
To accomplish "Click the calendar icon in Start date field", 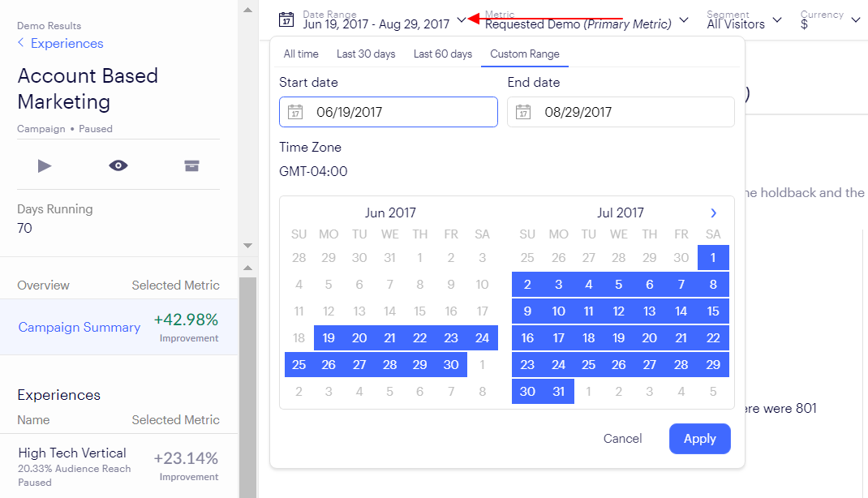I will (x=295, y=112).
